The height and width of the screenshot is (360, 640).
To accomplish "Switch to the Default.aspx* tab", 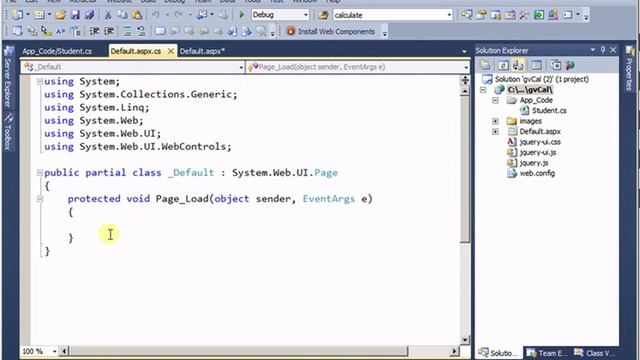I will tap(202, 51).
